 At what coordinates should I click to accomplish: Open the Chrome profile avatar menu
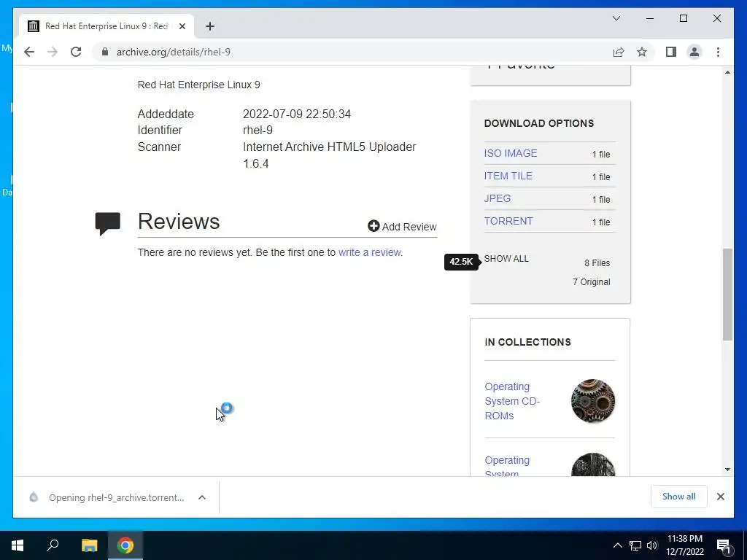694,52
